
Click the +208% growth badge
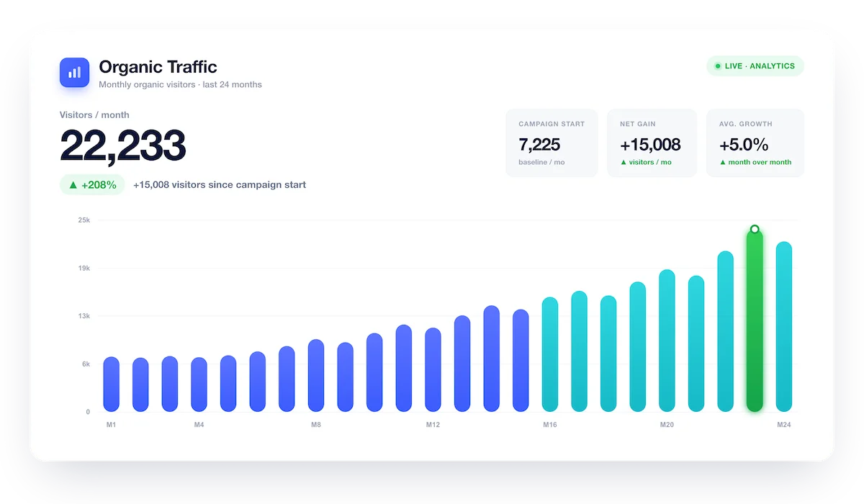(x=92, y=185)
